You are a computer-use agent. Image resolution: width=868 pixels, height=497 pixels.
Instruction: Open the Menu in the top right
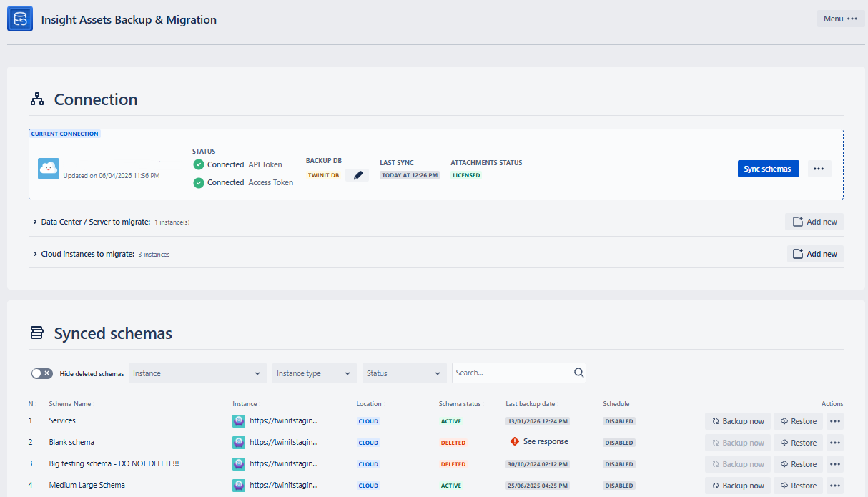[841, 19]
